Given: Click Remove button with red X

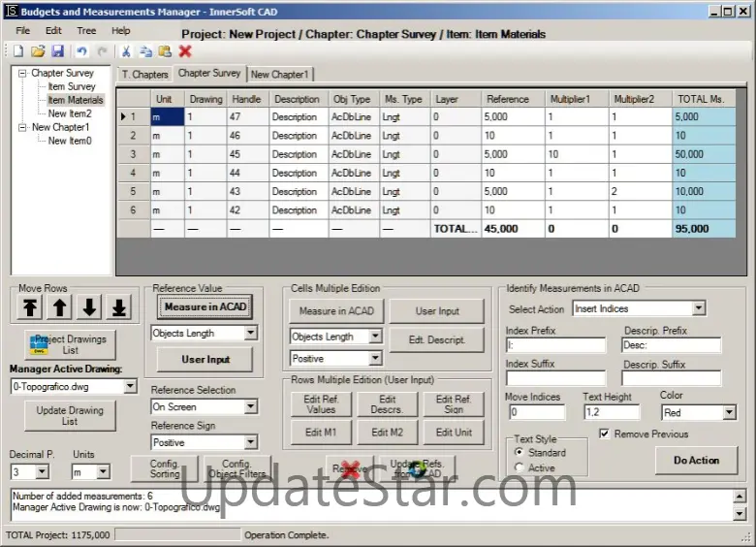Looking at the screenshot, I should (350, 468).
